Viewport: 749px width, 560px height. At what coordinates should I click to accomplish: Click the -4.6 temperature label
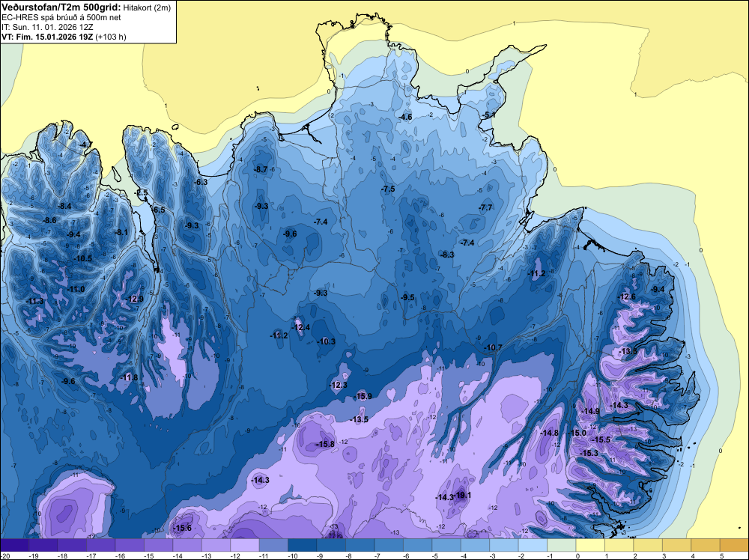[405, 117]
